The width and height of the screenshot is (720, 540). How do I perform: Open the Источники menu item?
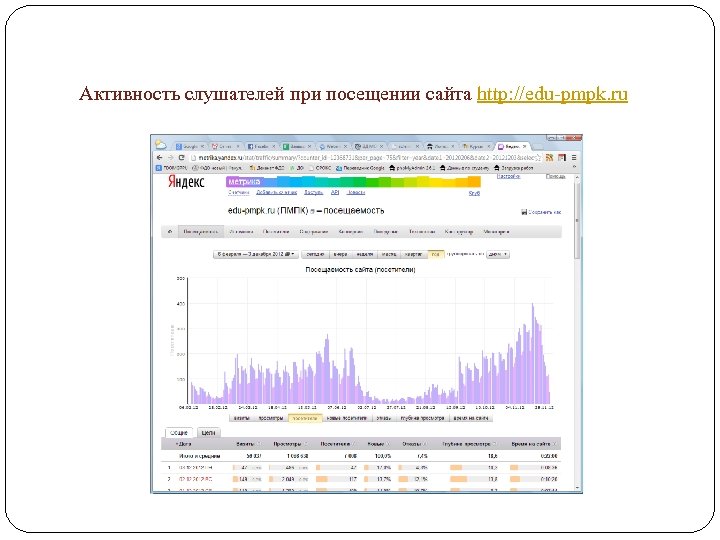coord(241,232)
